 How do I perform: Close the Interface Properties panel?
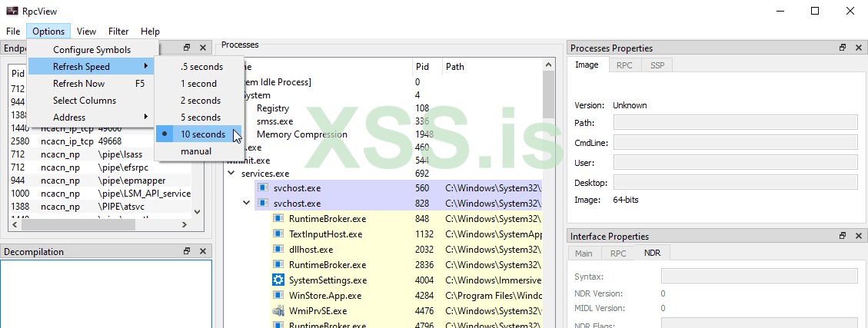(858, 236)
